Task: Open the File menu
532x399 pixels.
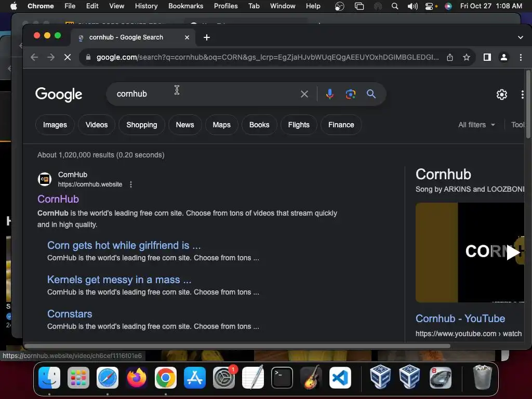Action: pyautogui.click(x=70, y=6)
